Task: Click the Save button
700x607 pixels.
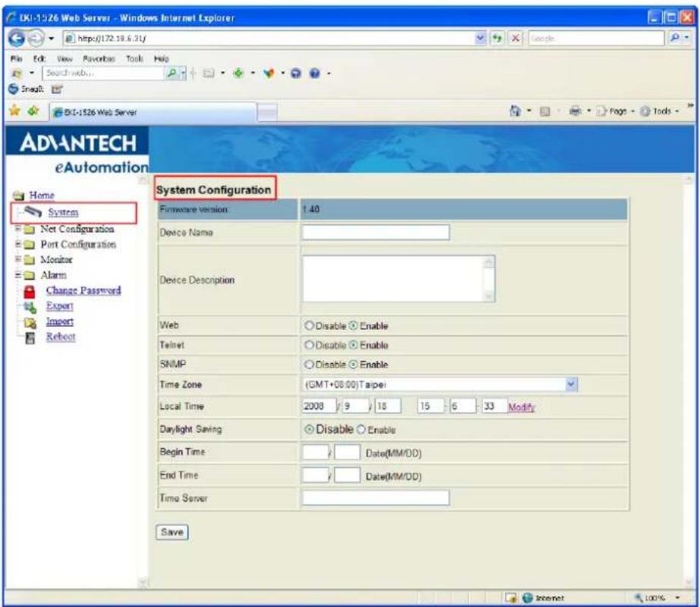Action: pos(172,532)
